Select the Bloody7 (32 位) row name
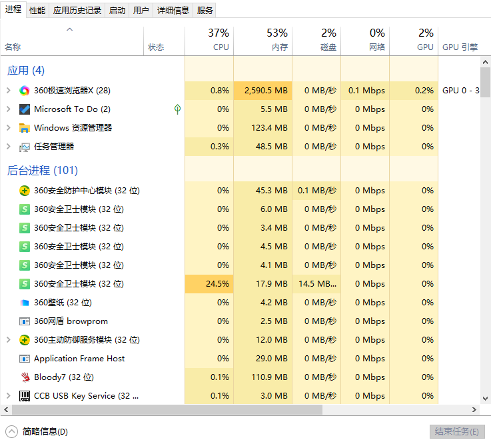Screen dimensions: 491x448 click(x=64, y=377)
